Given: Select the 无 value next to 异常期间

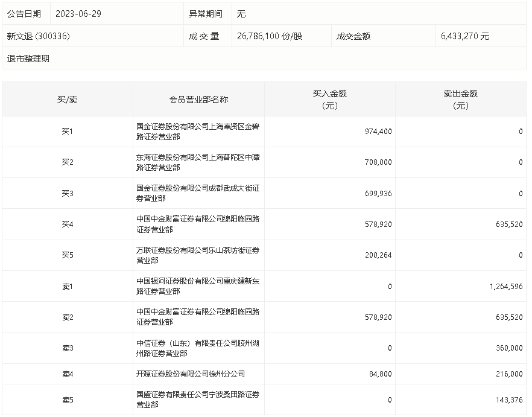Looking at the screenshot, I should pyautogui.click(x=241, y=14).
